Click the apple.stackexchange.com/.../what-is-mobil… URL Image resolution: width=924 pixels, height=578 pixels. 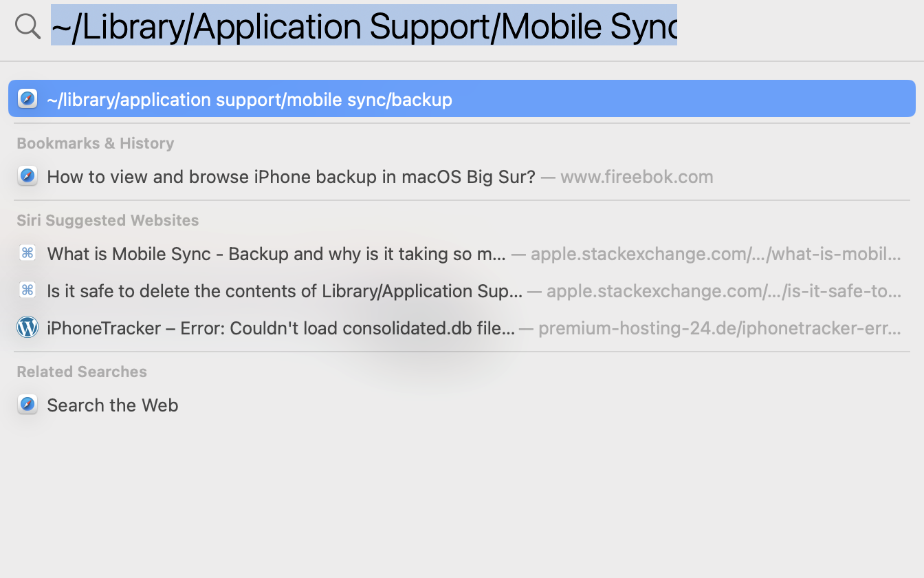[x=715, y=254]
